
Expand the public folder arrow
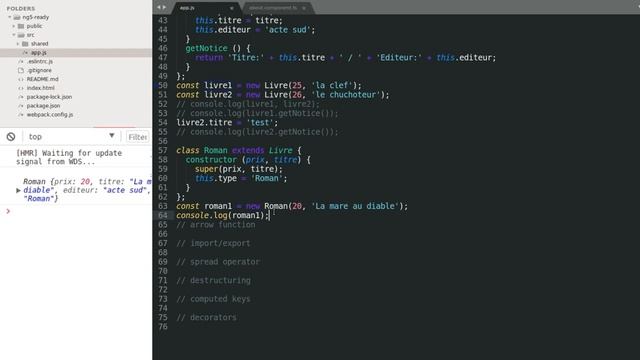(14, 26)
